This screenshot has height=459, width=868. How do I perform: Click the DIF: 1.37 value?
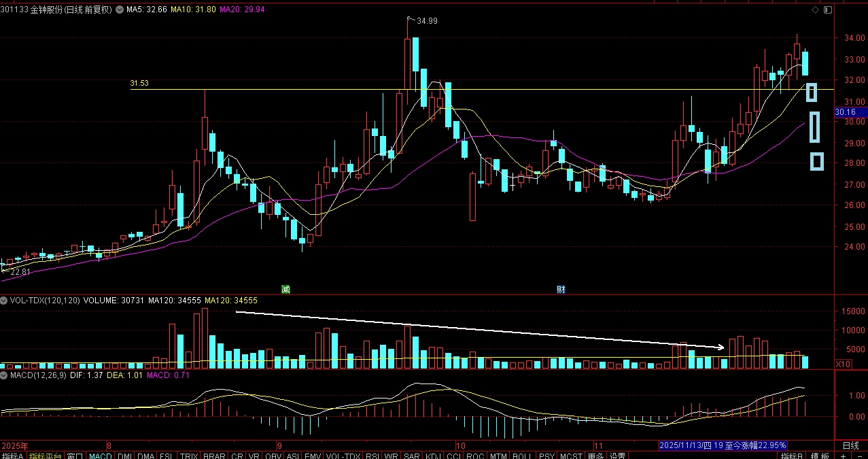[86, 375]
